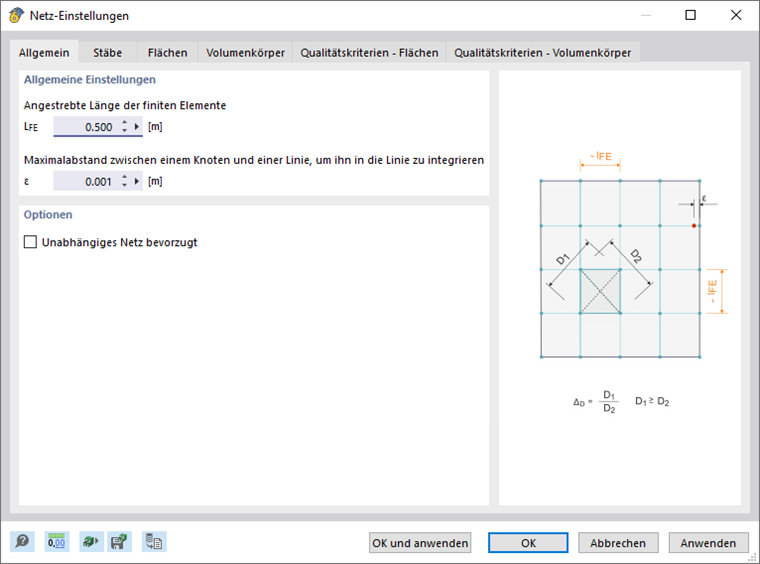The image size is (760, 564).
Task: Open the help icon at bottom left
Action: (x=22, y=541)
